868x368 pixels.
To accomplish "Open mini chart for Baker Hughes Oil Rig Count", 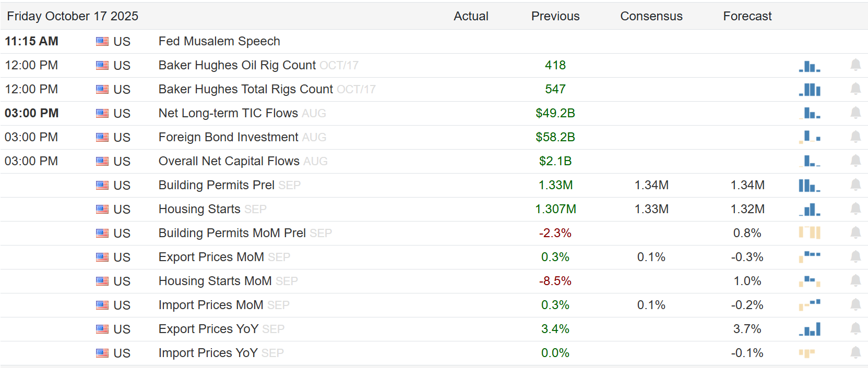I will click(x=809, y=66).
